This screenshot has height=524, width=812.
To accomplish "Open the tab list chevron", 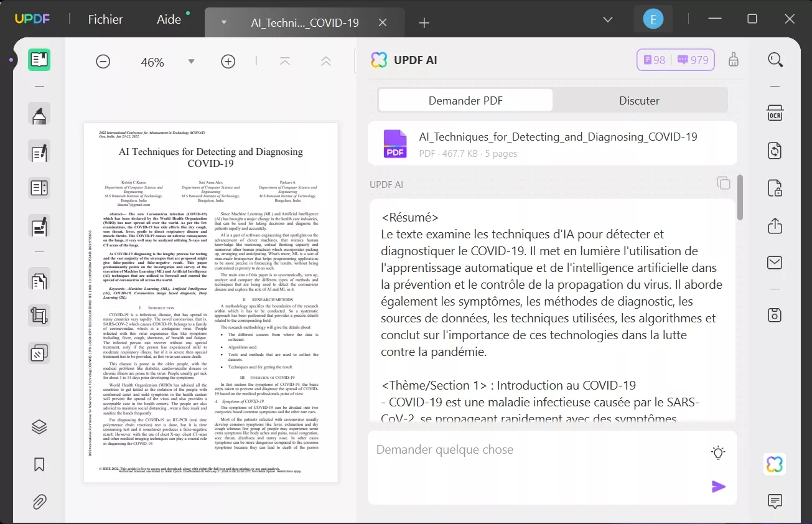I will [607, 19].
